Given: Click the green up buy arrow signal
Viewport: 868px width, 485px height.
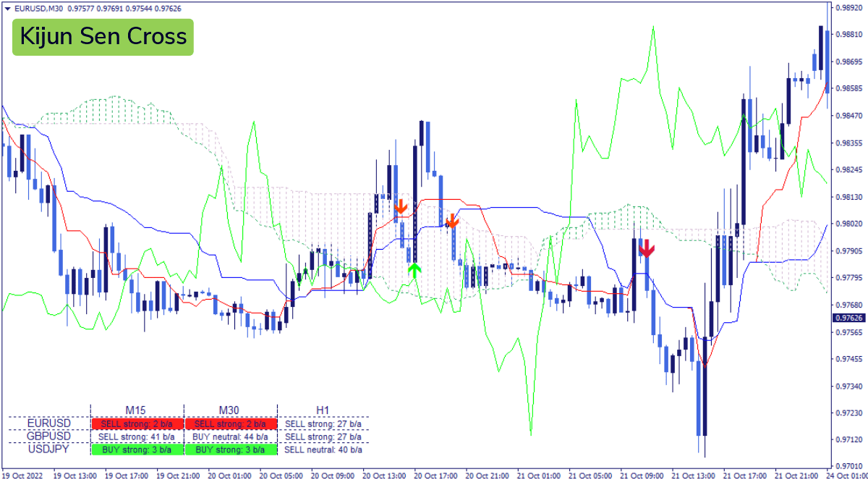Looking at the screenshot, I should pos(414,270).
